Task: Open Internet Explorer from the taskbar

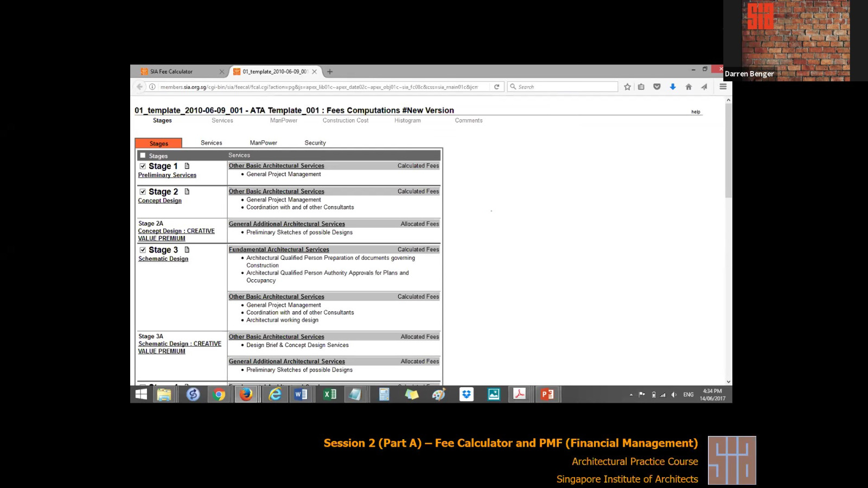Action: pos(275,394)
